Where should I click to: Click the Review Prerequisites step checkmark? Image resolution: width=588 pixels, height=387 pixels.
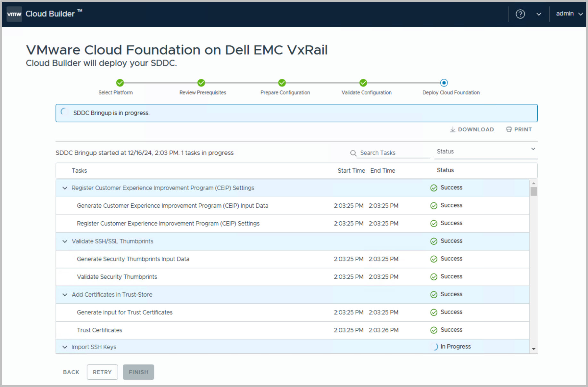coord(201,83)
